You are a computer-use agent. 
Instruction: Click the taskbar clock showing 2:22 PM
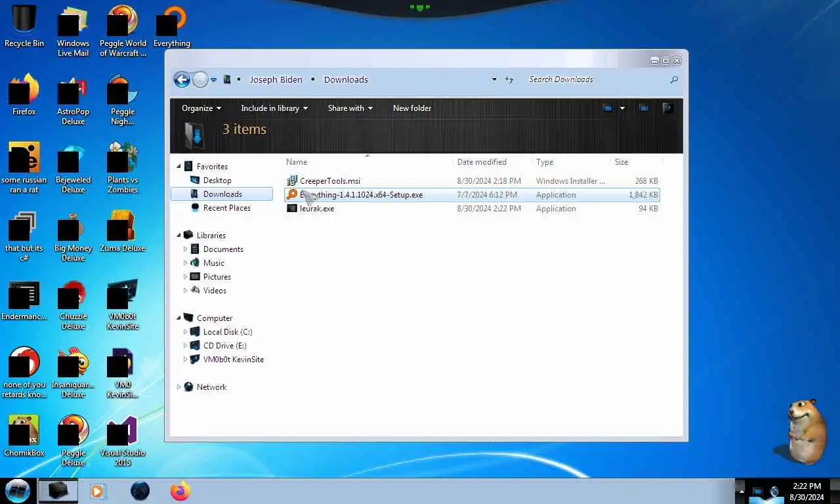[x=807, y=492]
